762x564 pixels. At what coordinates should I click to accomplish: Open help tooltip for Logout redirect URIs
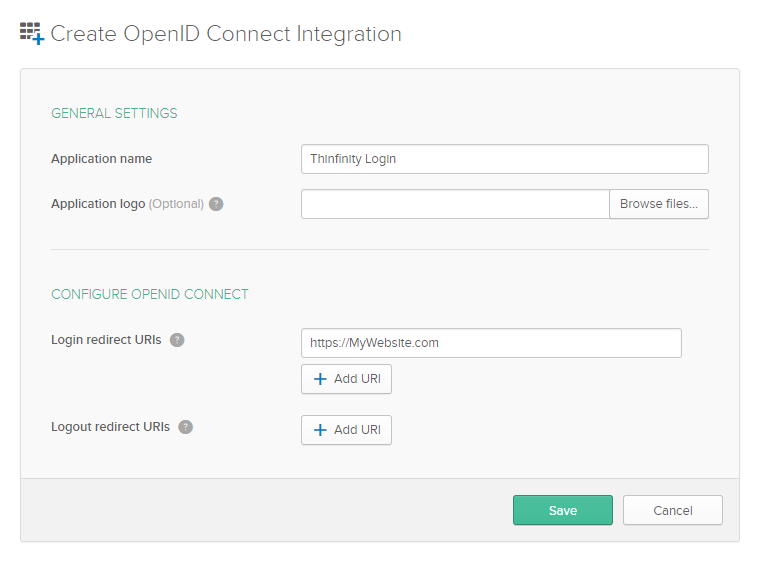[186, 427]
